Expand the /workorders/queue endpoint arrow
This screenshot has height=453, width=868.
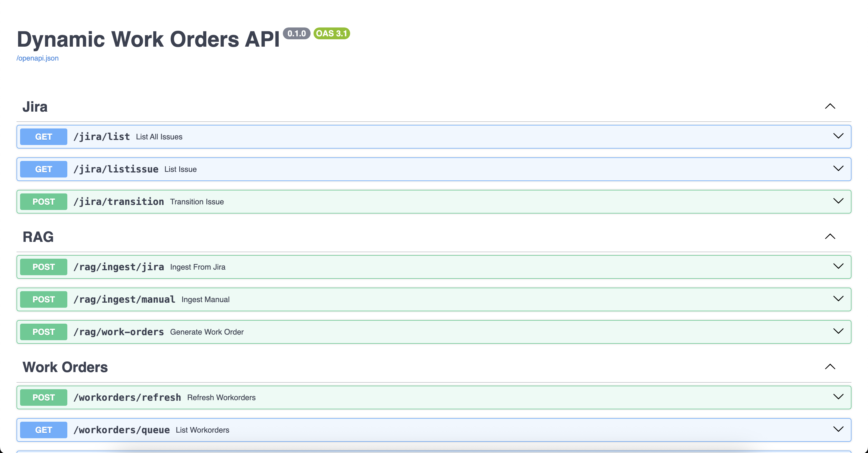click(838, 429)
